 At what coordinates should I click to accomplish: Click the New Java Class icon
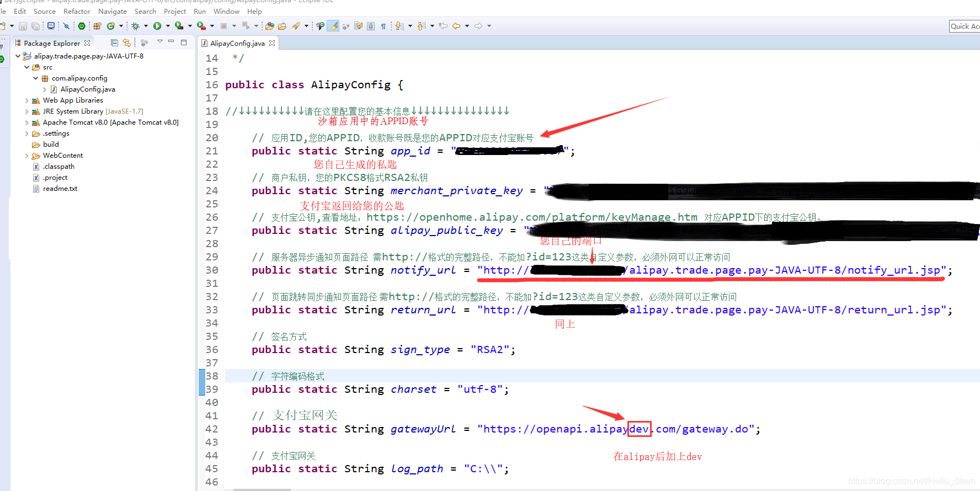pos(111,26)
